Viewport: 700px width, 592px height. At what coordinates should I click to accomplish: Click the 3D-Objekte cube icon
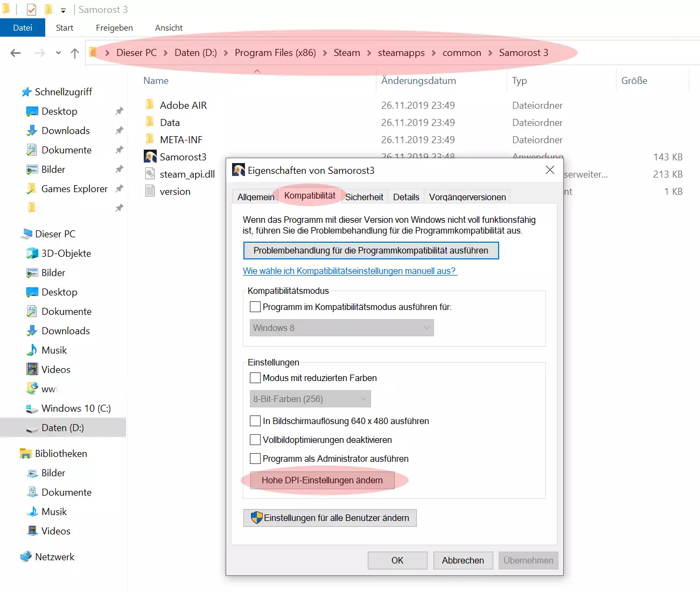click(32, 253)
